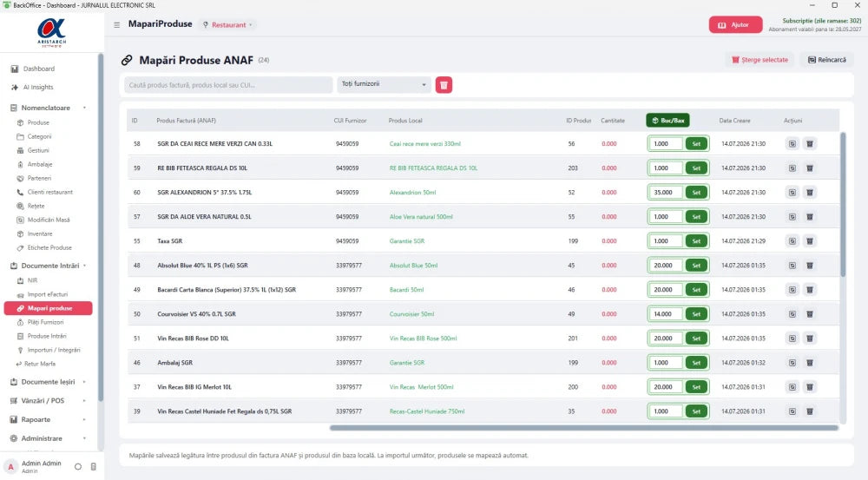The height and width of the screenshot is (480, 868).
Task: Click local product Absolut Blue 50ml
Action: tap(413, 266)
